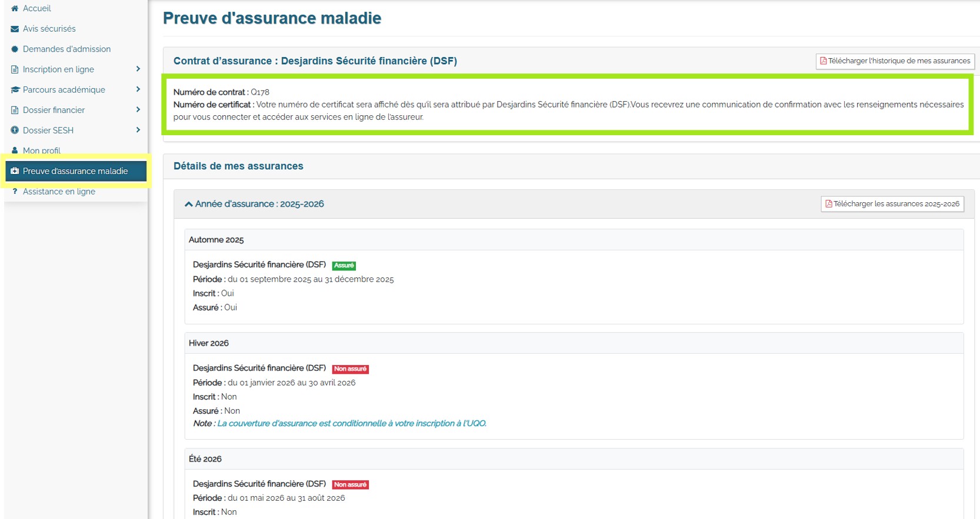Expand the Dossier SESH submenu arrow

coord(138,130)
